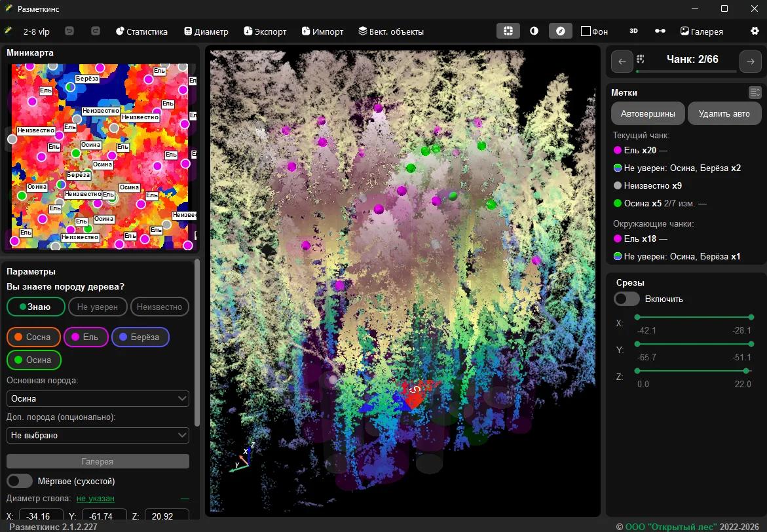Click the compass view icon
Viewport: 767px width, 532px height.
point(560,31)
